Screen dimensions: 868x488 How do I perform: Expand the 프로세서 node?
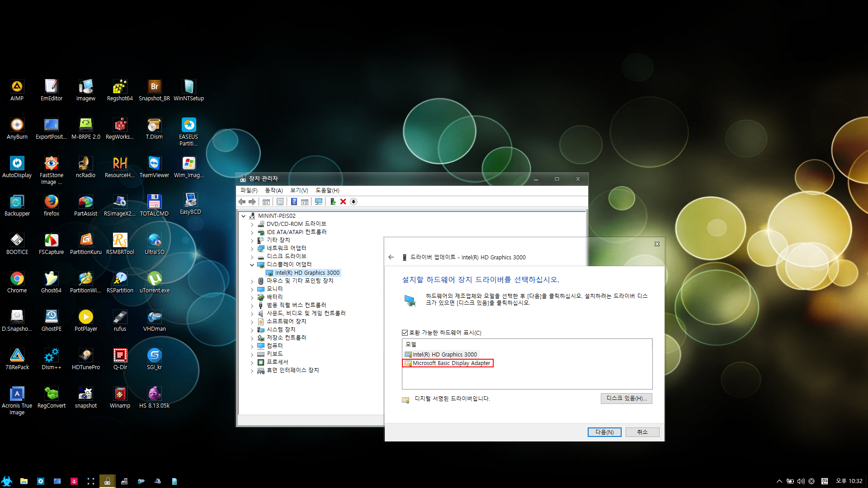(252, 362)
